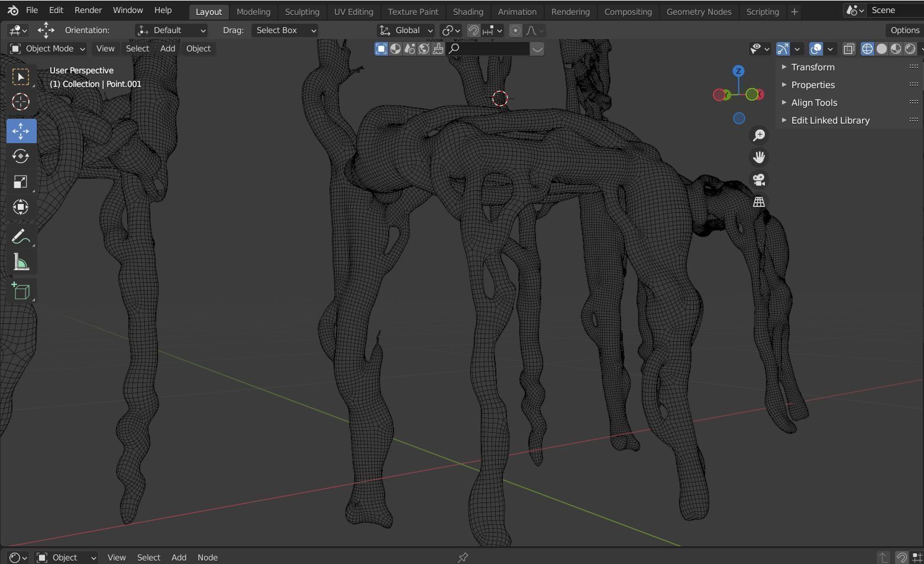The width and height of the screenshot is (924, 564).
Task: Click the Blender logo menu icon
Action: 13,11
